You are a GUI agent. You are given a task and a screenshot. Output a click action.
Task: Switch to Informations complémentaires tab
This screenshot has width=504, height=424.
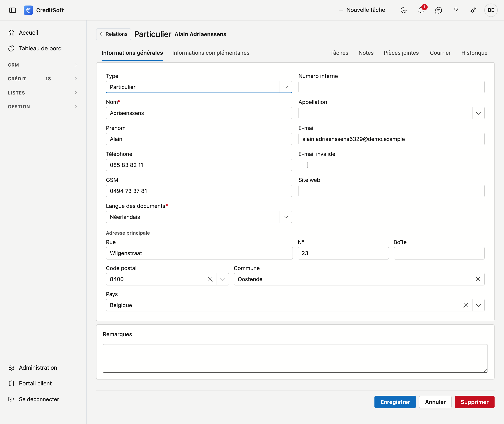[x=211, y=53]
